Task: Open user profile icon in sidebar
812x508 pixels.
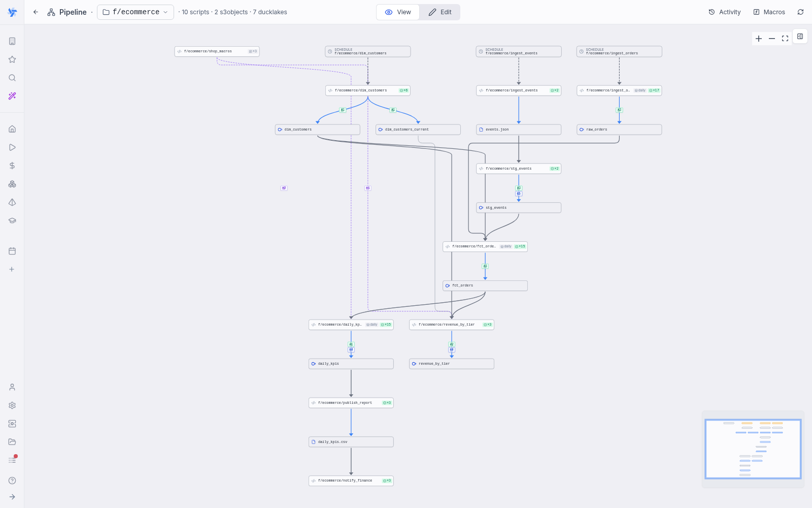Action: coord(12,387)
